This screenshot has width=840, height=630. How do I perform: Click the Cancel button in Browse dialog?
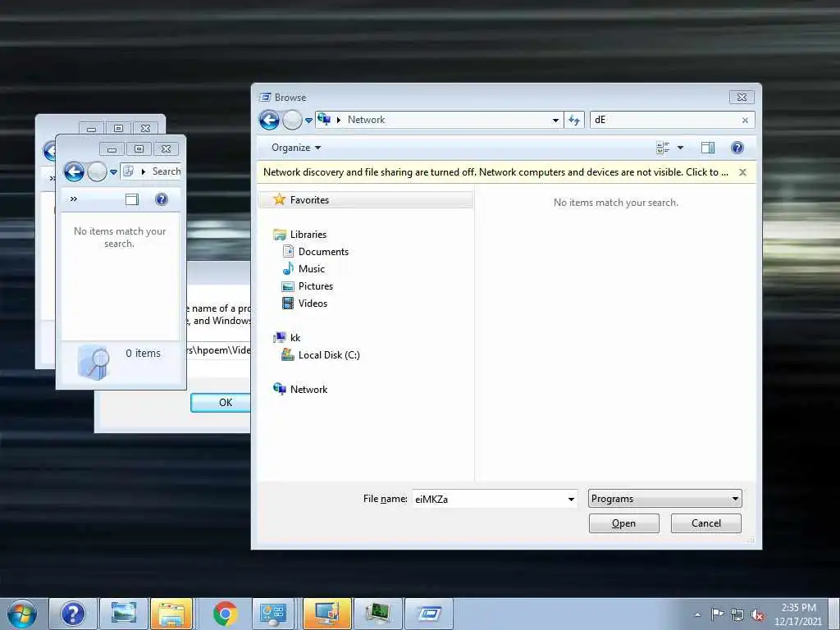[705, 523]
